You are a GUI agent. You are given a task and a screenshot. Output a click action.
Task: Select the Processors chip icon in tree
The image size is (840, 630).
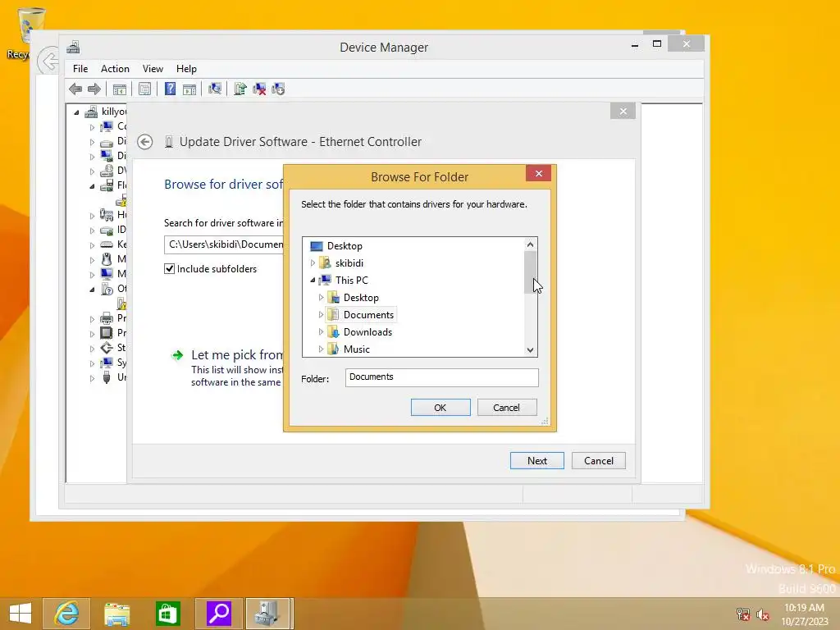point(107,333)
